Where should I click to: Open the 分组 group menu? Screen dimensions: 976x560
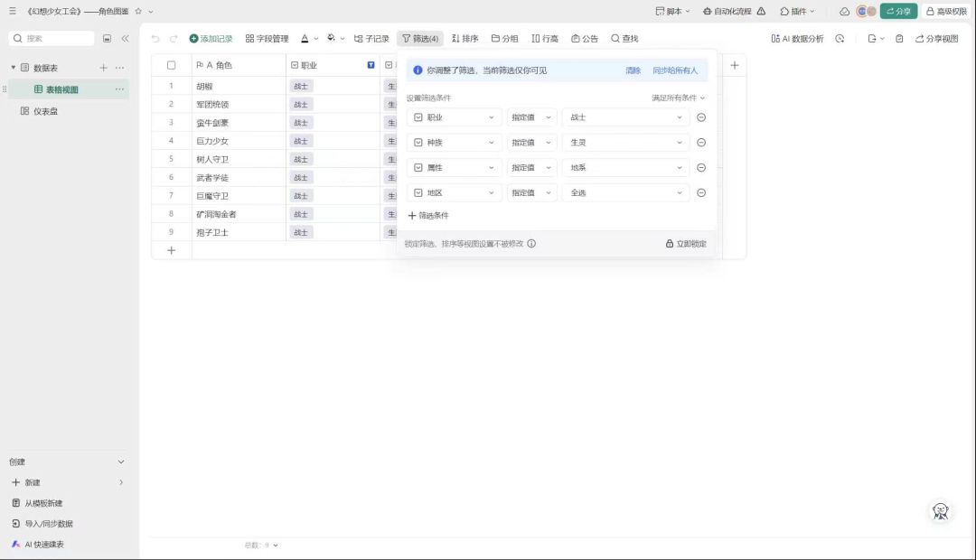coord(504,39)
